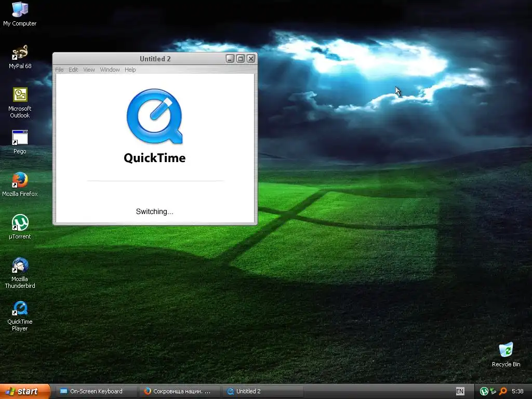
Task: Minimize the Untitled 2 QuickTime window
Action: tap(230, 59)
